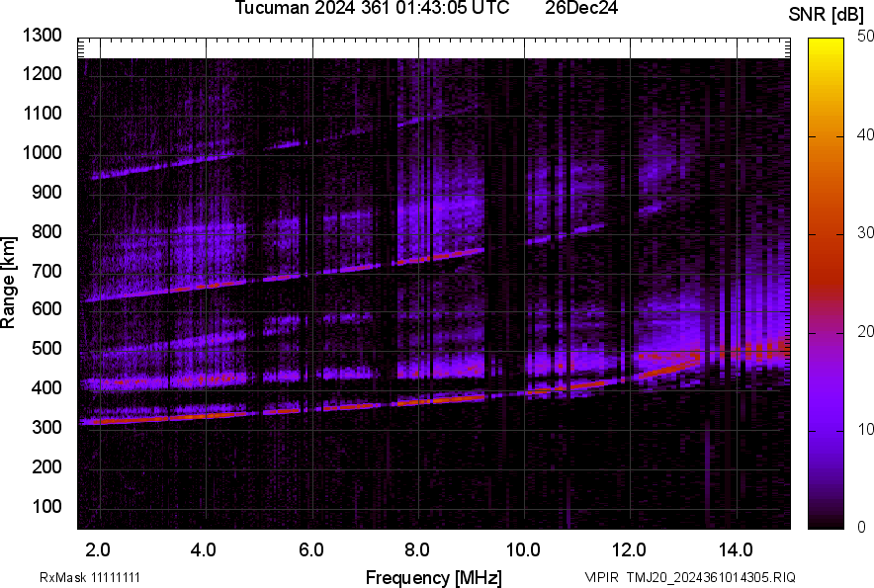Click the colorbar tick label "10"
Viewport: 874px width, 588px height.
pyautogui.click(x=865, y=429)
